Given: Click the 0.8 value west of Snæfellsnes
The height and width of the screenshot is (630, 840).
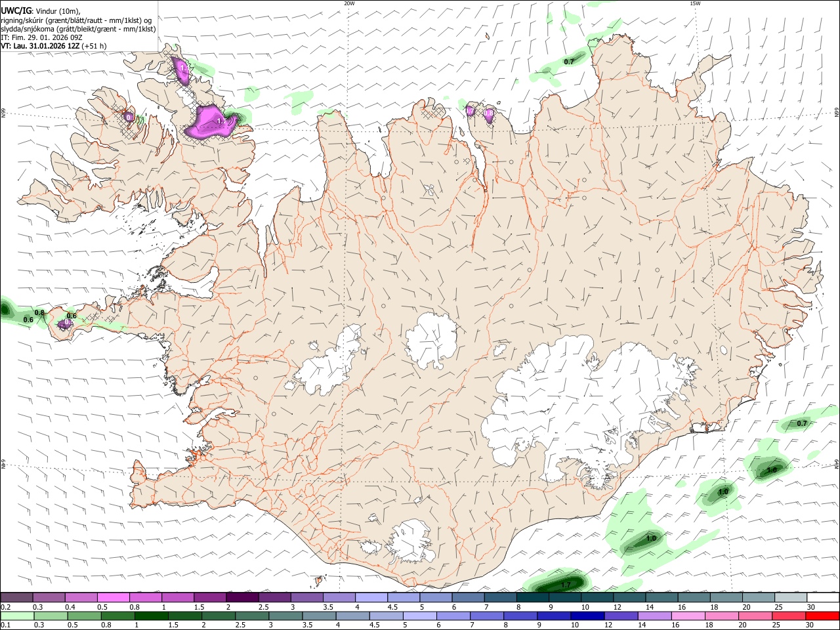Looking at the screenshot, I should 39,313.
